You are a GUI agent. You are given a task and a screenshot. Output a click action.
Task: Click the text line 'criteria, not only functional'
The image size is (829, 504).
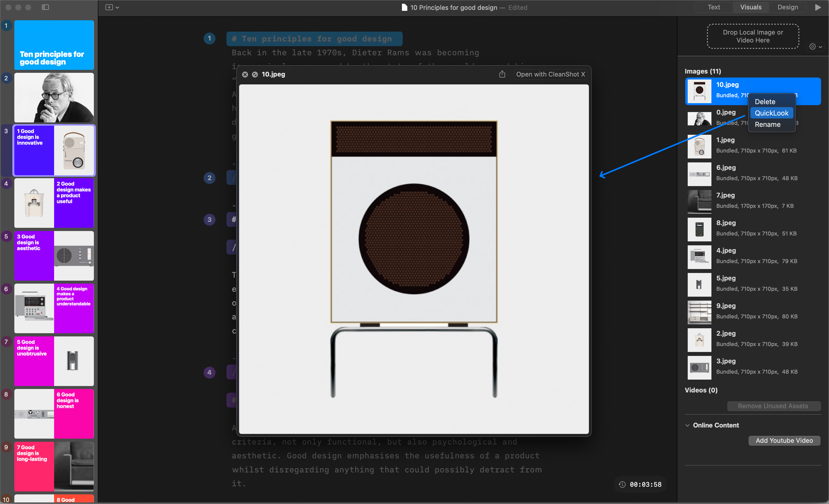click(374, 442)
